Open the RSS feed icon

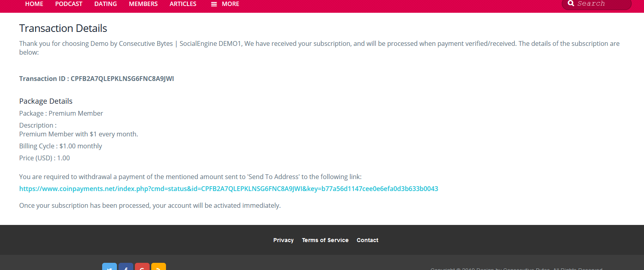(158, 267)
